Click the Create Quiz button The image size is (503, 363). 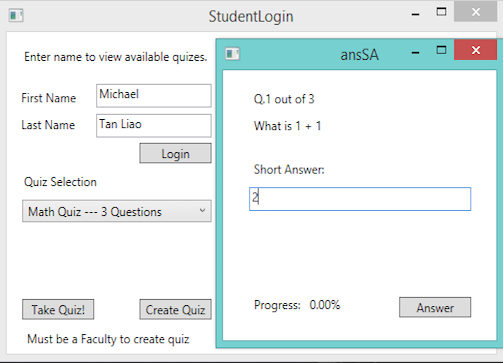175,309
